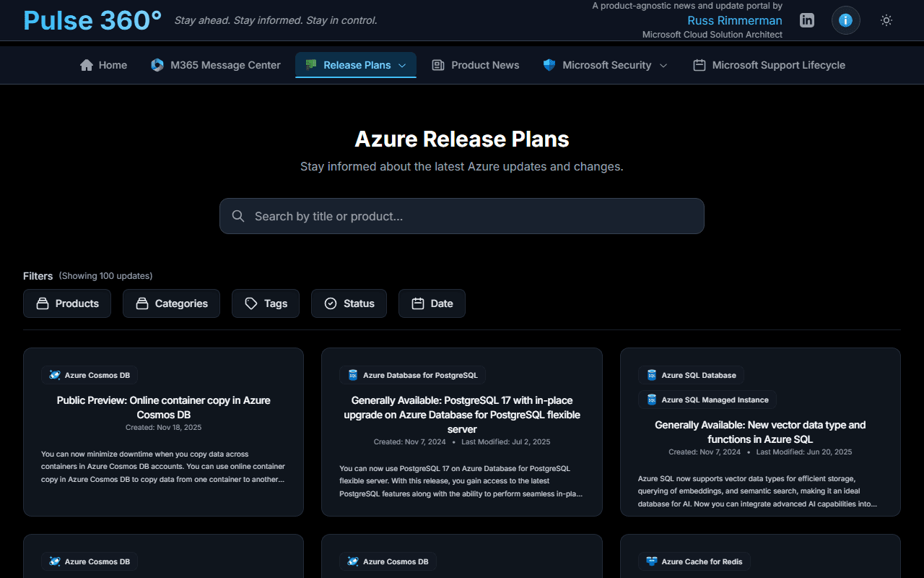Screen dimensions: 924x578
Task: Click Cosmos DB icon on Online container copy card
Action: (55, 375)
